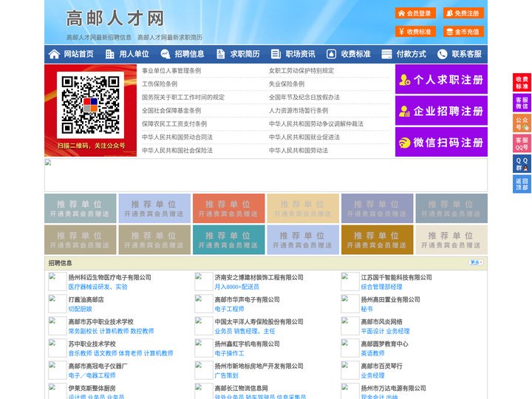Open the 网站首页 menu item
This screenshot has height=399, width=532.
[x=79, y=54]
